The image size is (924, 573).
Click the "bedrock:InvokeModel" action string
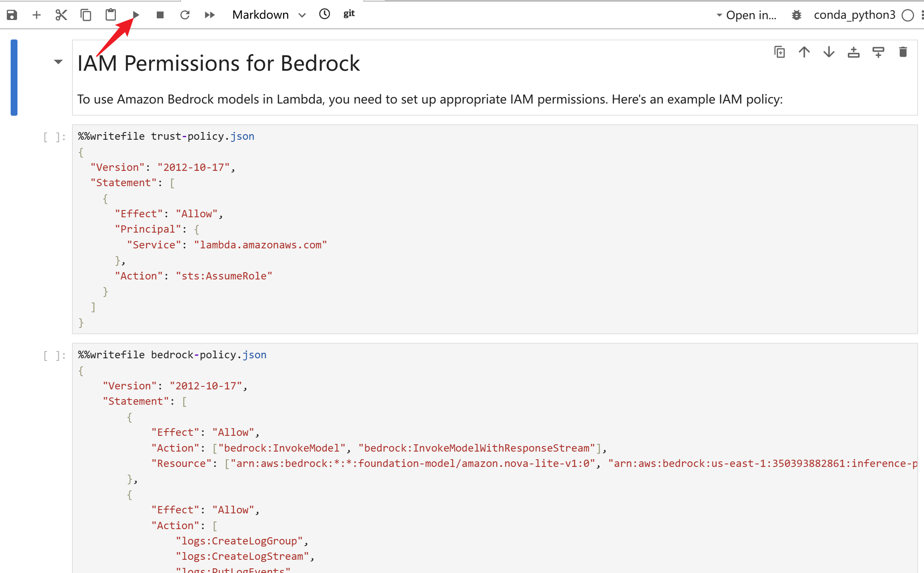pyautogui.click(x=282, y=448)
